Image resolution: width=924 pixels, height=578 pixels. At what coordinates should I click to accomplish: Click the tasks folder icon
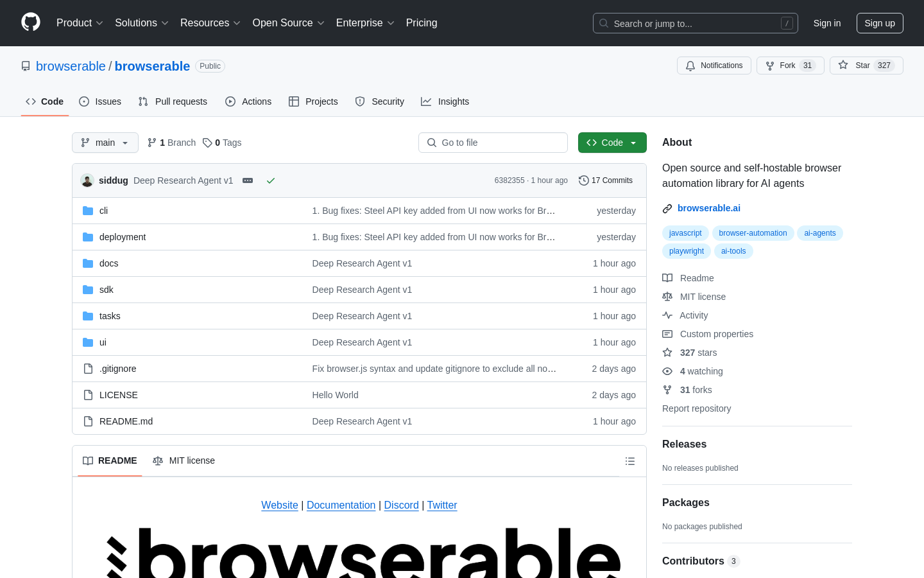pos(88,316)
